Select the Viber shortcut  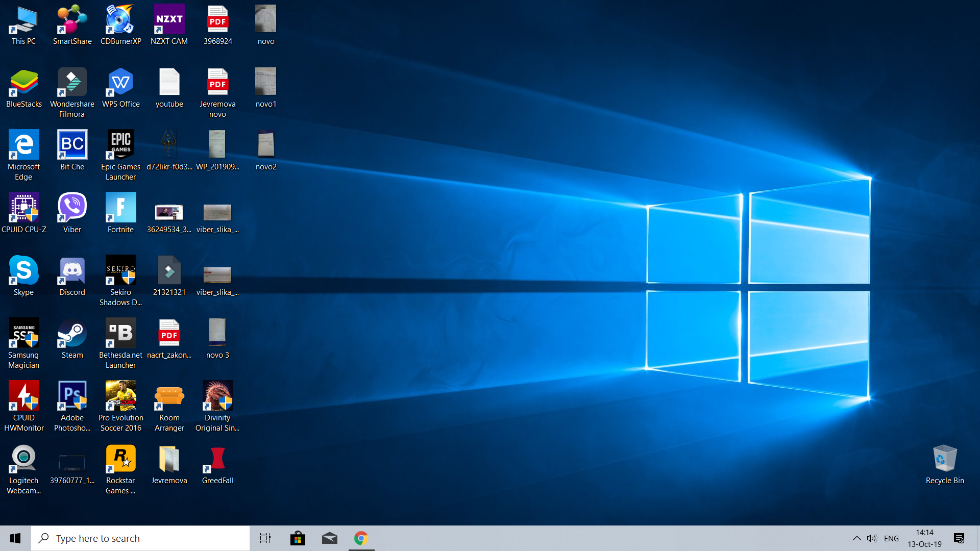pos(72,214)
